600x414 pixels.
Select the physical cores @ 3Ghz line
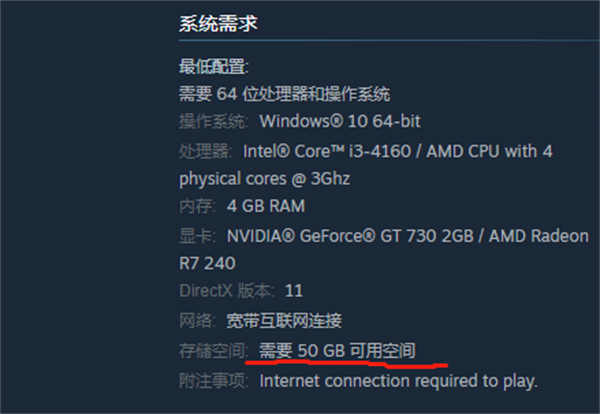click(x=265, y=179)
